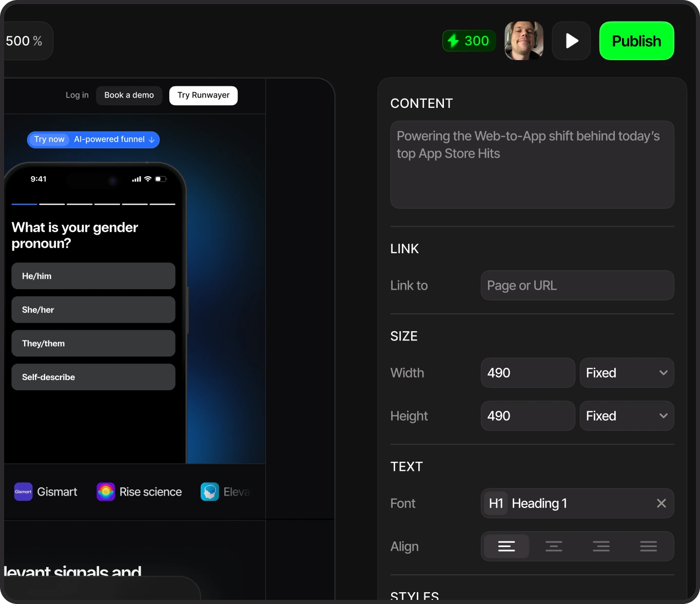Click the Page or URL link input
This screenshot has width=700, height=604.
(577, 286)
